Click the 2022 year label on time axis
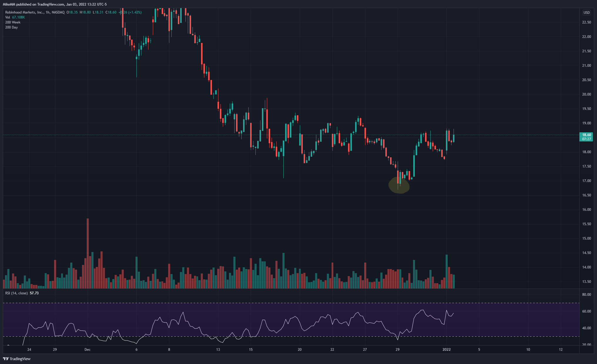Image resolution: width=597 pixels, height=364 pixels. pos(447,350)
